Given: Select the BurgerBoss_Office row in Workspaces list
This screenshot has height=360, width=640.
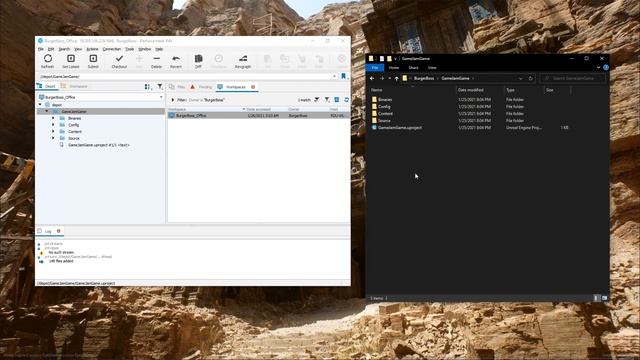Looking at the screenshot, I should coord(258,116).
